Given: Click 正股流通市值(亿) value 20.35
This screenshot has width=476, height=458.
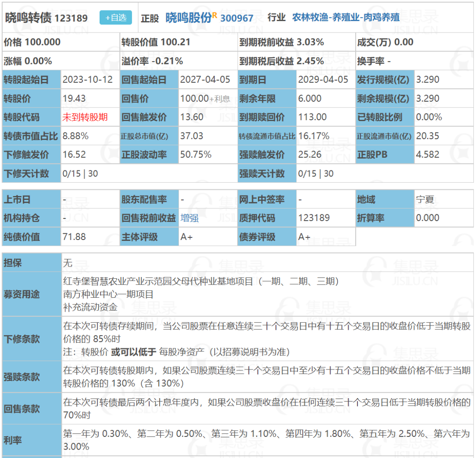Looking at the screenshot, I should [428, 136].
